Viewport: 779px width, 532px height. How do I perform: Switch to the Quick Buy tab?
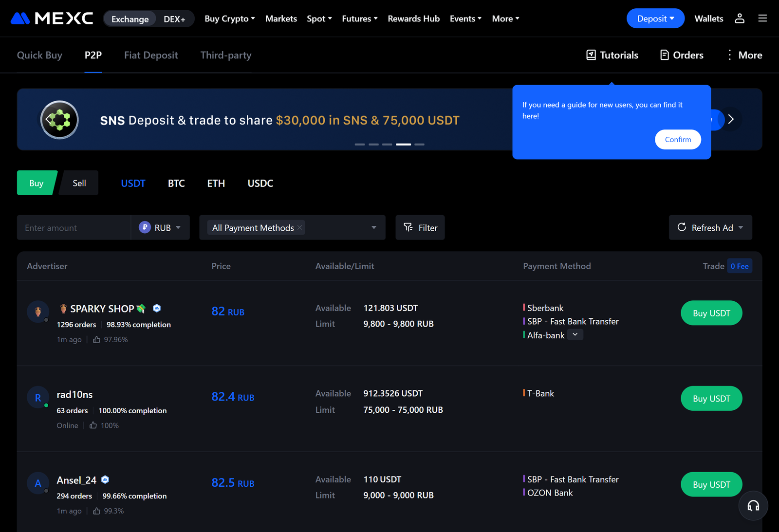(39, 55)
